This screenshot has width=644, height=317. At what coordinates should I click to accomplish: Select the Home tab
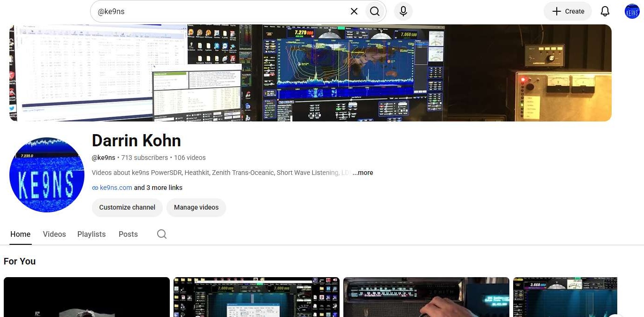21,234
